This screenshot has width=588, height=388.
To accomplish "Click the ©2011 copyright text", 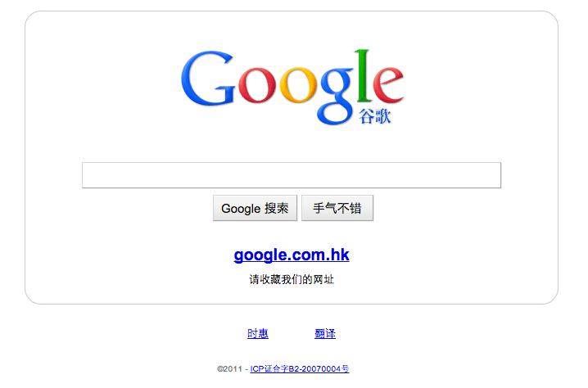I will coord(230,369).
